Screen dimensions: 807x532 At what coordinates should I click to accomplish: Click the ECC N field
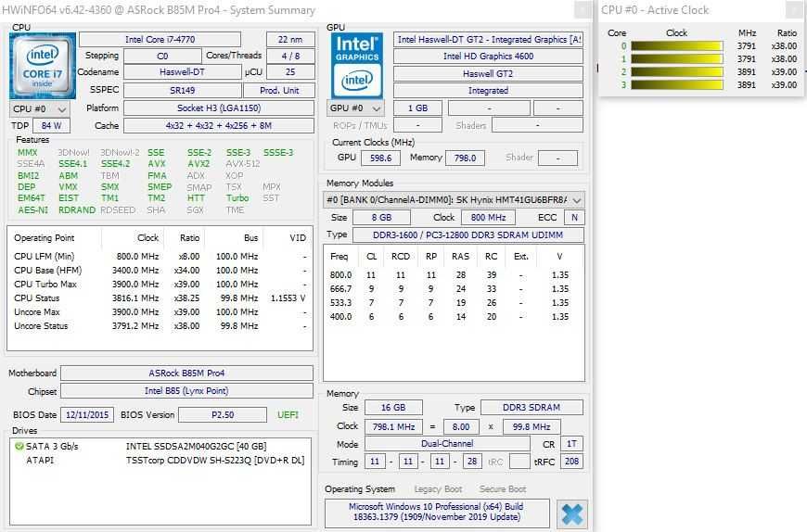click(574, 218)
